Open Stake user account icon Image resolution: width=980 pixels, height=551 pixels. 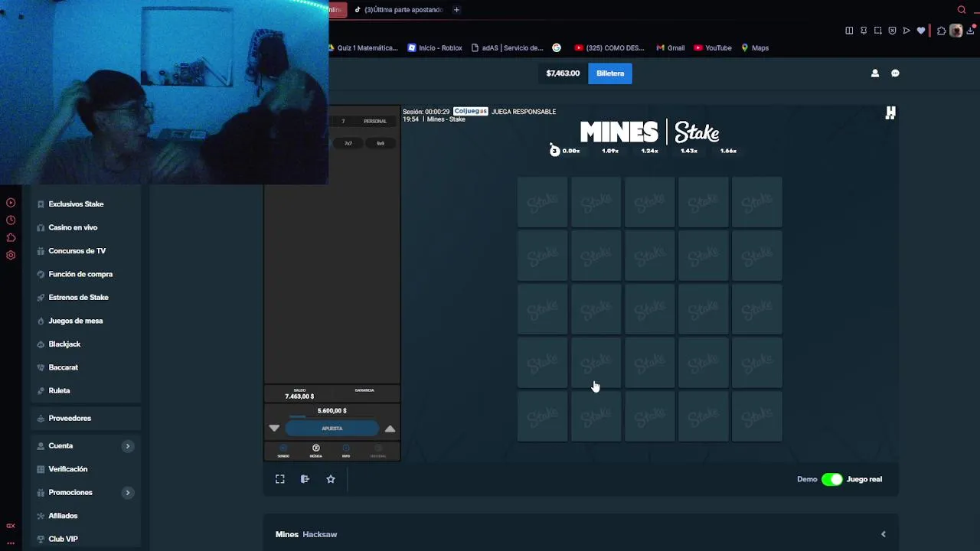pyautogui.click(x=875, y=73)
